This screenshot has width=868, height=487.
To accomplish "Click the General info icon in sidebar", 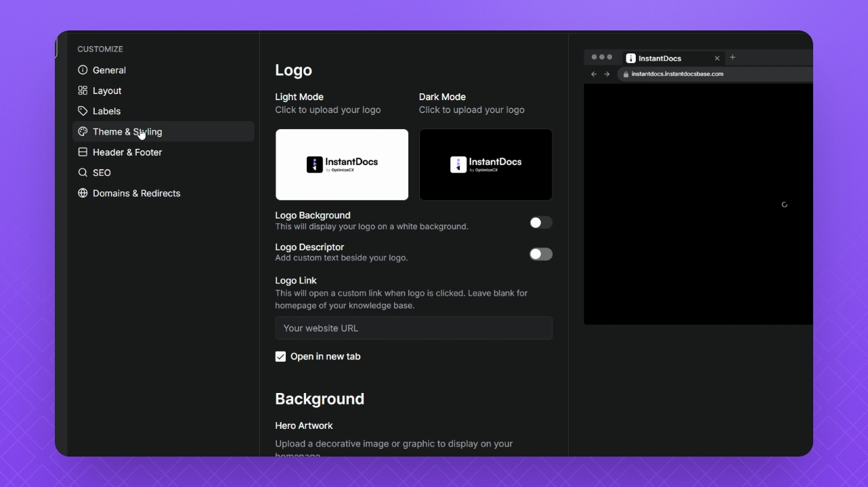I will point(83,70).
